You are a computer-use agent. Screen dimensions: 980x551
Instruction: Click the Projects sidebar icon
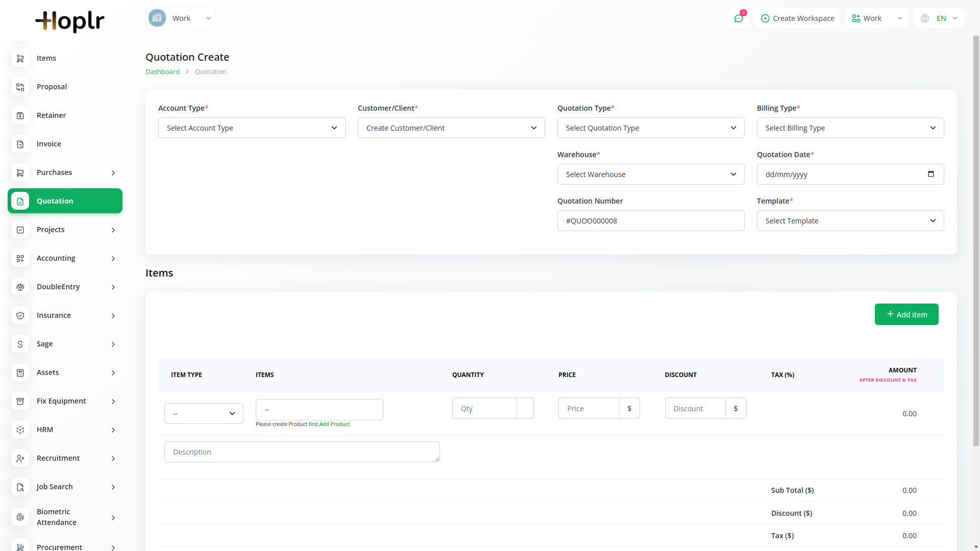tap(20, 230)
